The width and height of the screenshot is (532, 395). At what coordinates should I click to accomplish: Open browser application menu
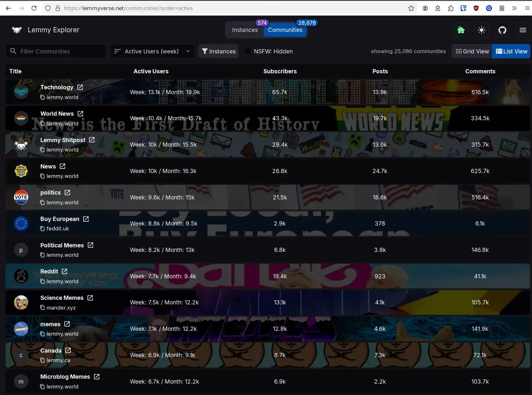[x=527, y=8]
